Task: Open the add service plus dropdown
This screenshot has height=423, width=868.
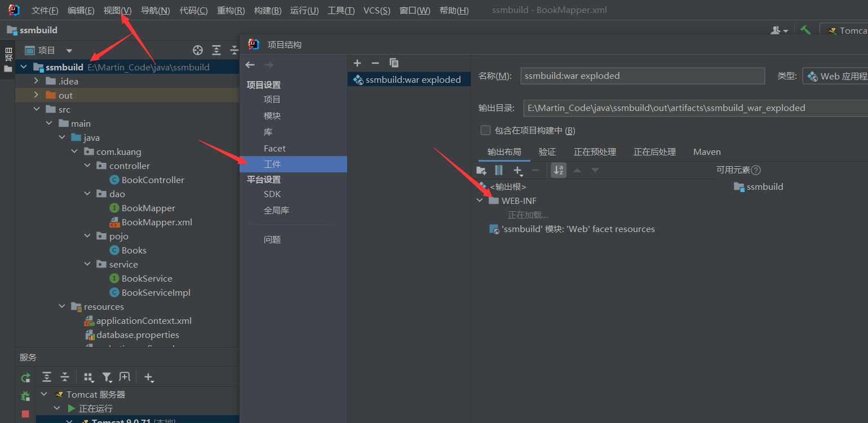Action: point(149,377)
